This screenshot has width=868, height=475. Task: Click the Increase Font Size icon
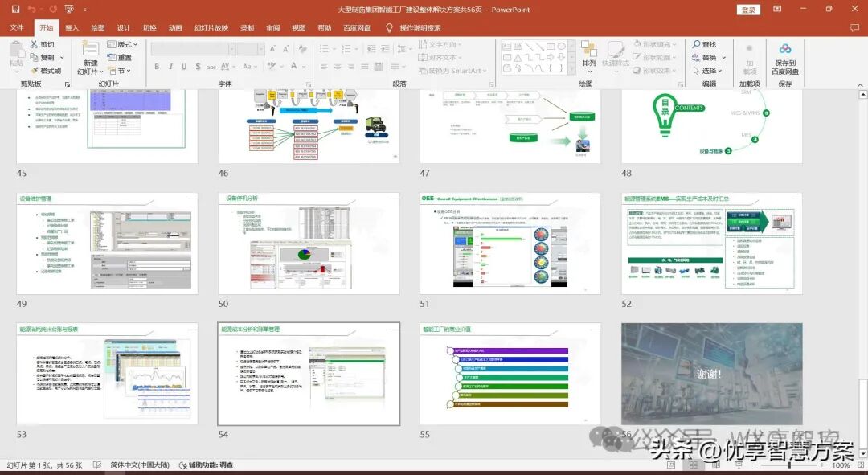[272, 49]
